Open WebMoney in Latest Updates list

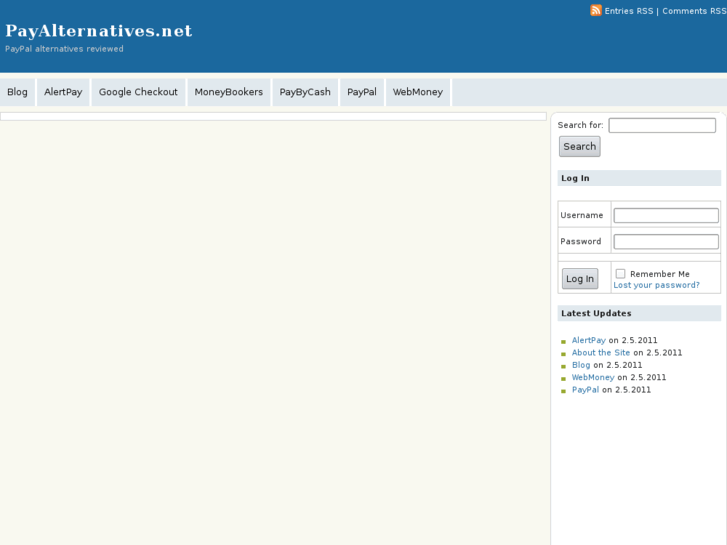[x=593, y=378]
